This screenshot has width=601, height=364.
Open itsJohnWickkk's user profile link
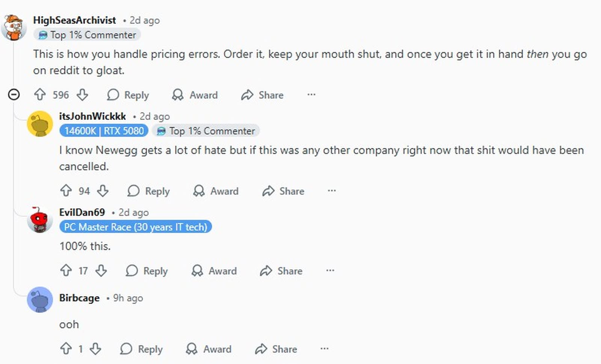point(92,116)
